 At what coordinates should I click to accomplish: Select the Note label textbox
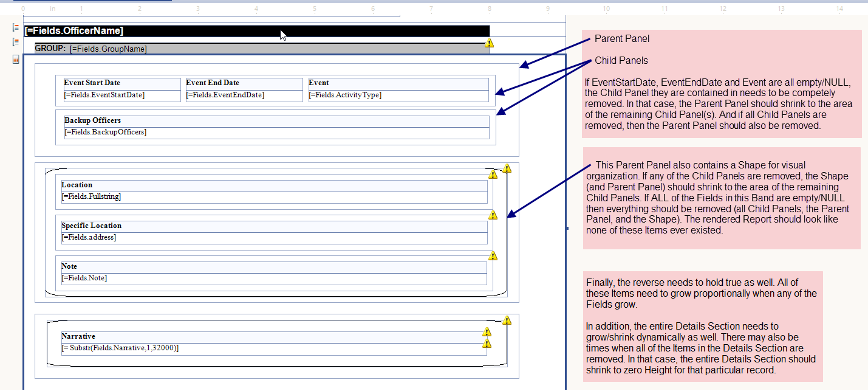click(x=274, y=267)
